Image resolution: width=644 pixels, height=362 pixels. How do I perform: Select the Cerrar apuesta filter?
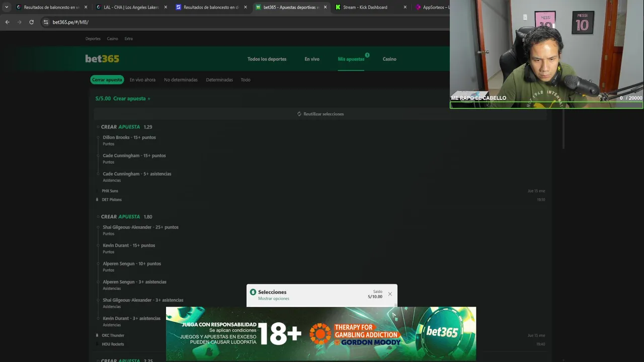coord(107,79)
